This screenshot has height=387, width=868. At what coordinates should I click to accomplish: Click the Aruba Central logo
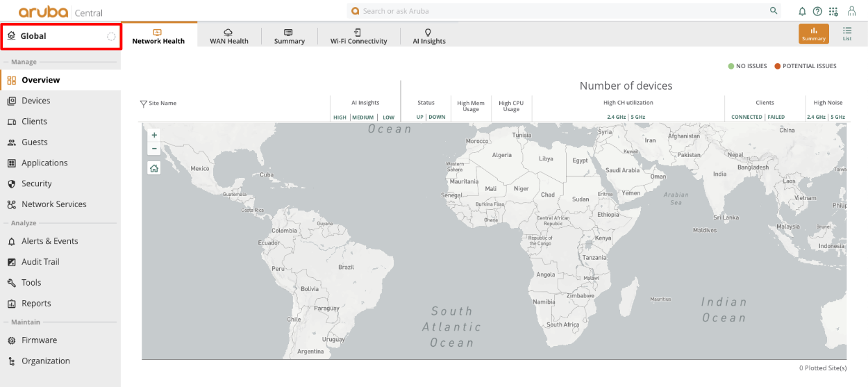[x=60, y=12]
